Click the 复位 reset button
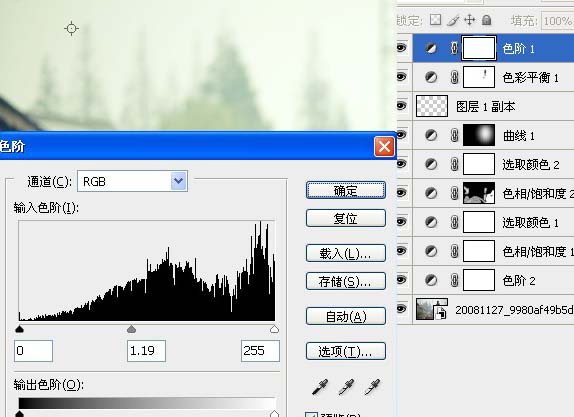This screenshot has height=417, width=574. tap(346, 218)
